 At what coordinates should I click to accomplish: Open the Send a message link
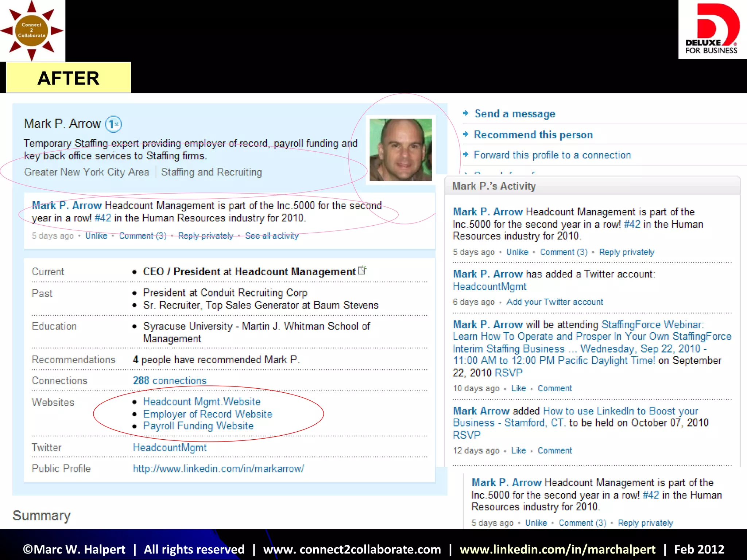(515, 114)
